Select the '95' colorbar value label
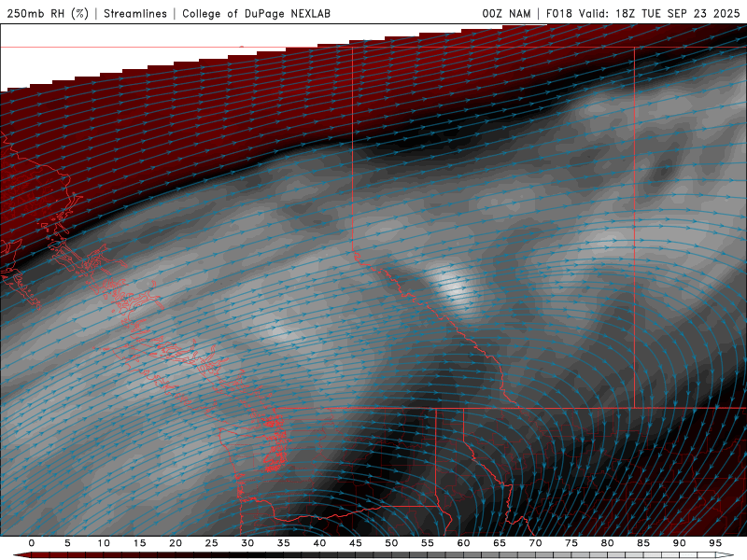This screenshot has height=560, width=747. (715, 543)
